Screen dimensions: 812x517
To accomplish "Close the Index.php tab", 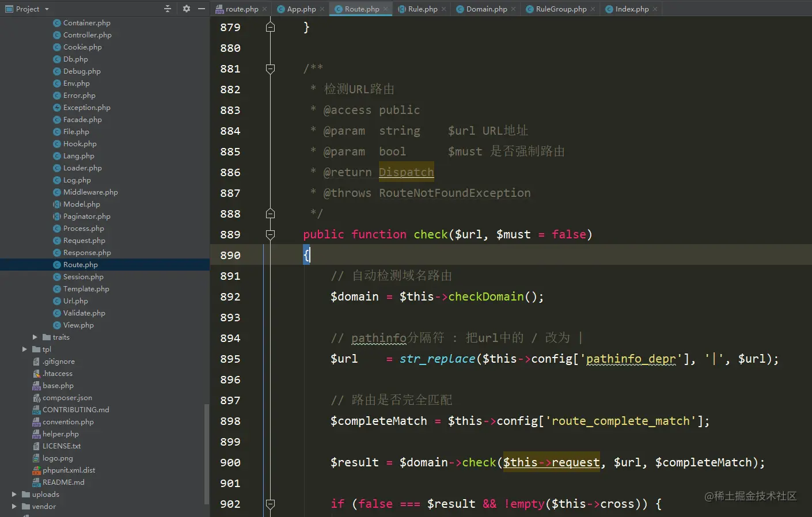I will tap(655, 9).
